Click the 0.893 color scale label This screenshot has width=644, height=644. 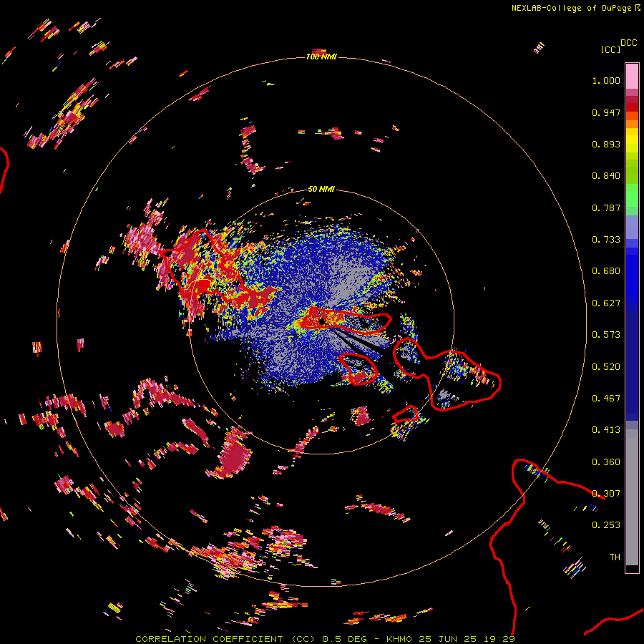coord(606,144)
